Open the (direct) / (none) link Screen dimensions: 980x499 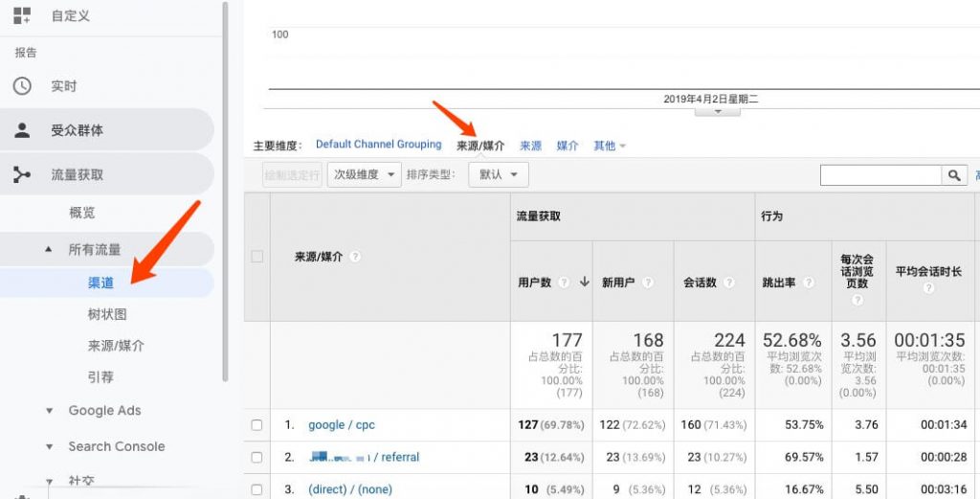point(350,489)
